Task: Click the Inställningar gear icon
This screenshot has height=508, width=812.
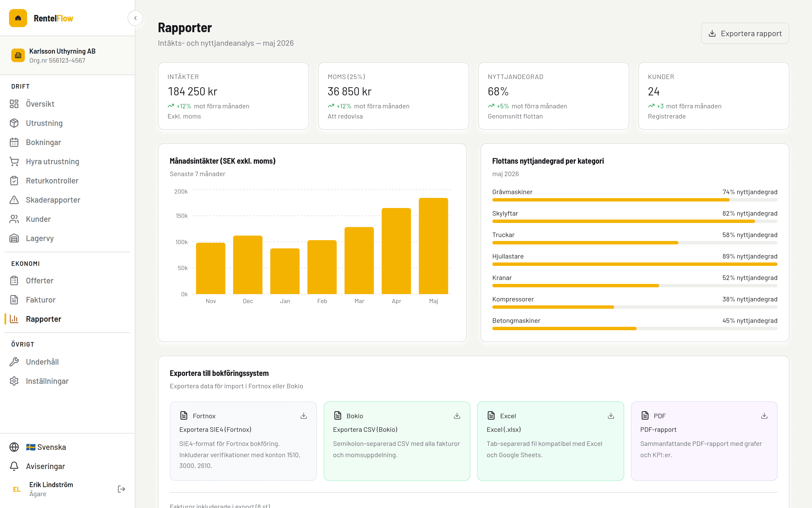Action: 14,381
